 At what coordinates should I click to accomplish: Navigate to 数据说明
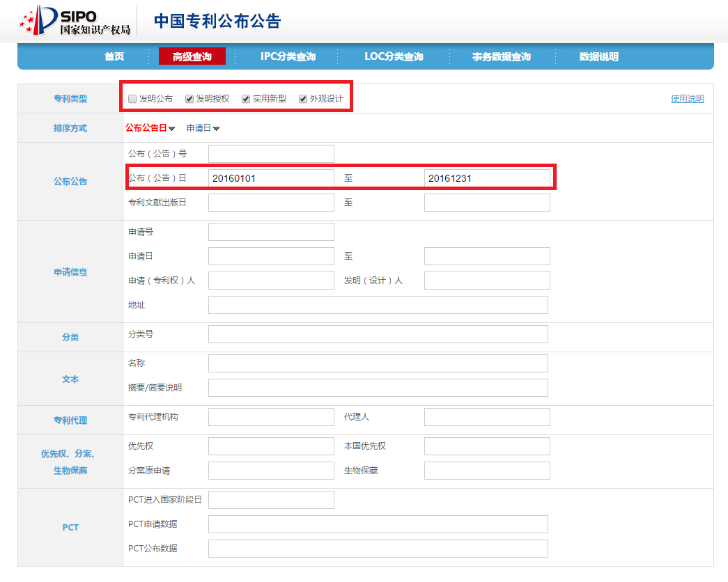pos(598,57)
